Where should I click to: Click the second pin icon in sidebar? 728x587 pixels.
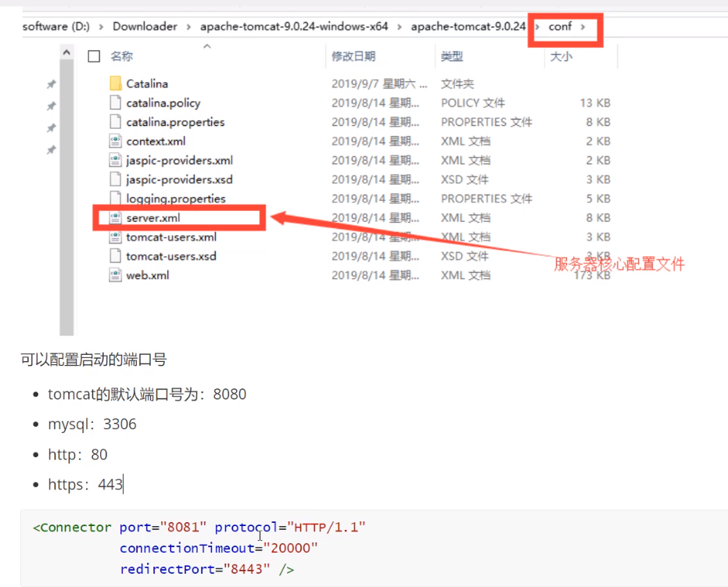pyautogui.click(x=51, y=106)
